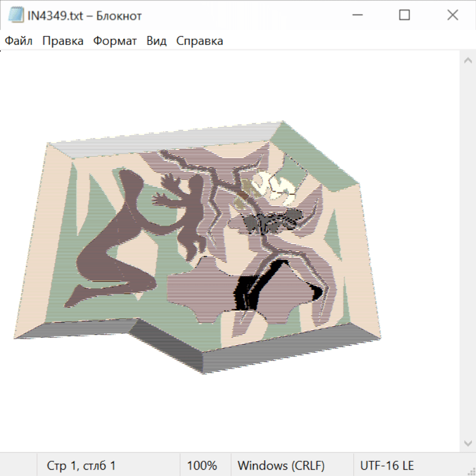
Task: Click the "Стр 1, стлб 1" status indicator
Action: click(81, 465)
